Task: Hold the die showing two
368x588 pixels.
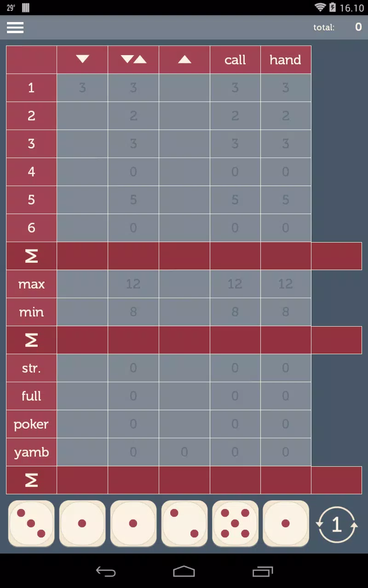Action: click(x=184, y=524)
